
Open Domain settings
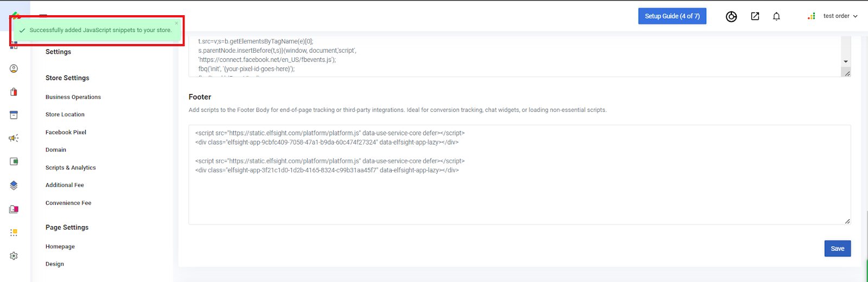pos(56,150)
